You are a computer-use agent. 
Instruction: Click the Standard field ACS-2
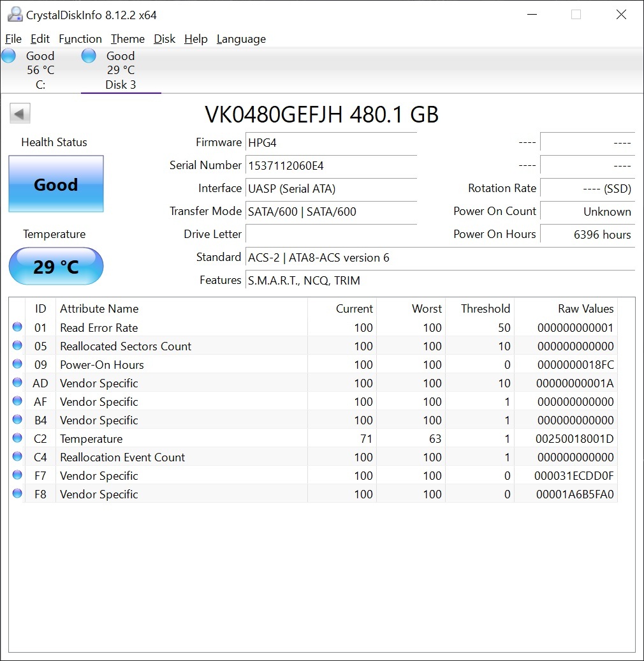point(440,257)
